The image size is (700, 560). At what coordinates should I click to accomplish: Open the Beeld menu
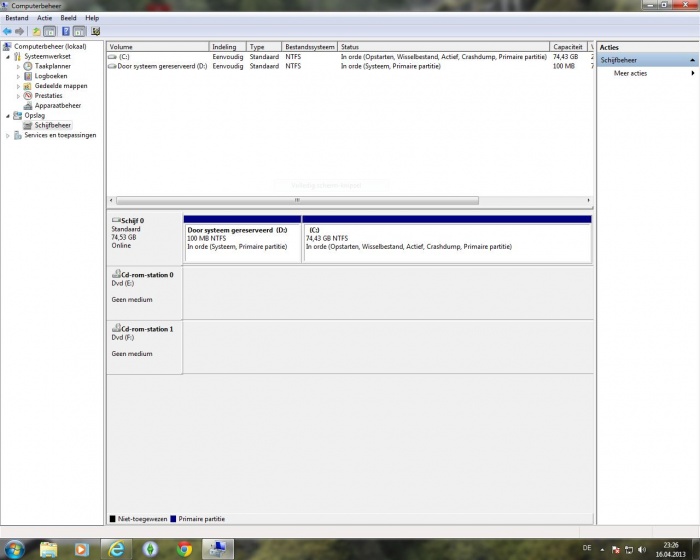point(68,18)
